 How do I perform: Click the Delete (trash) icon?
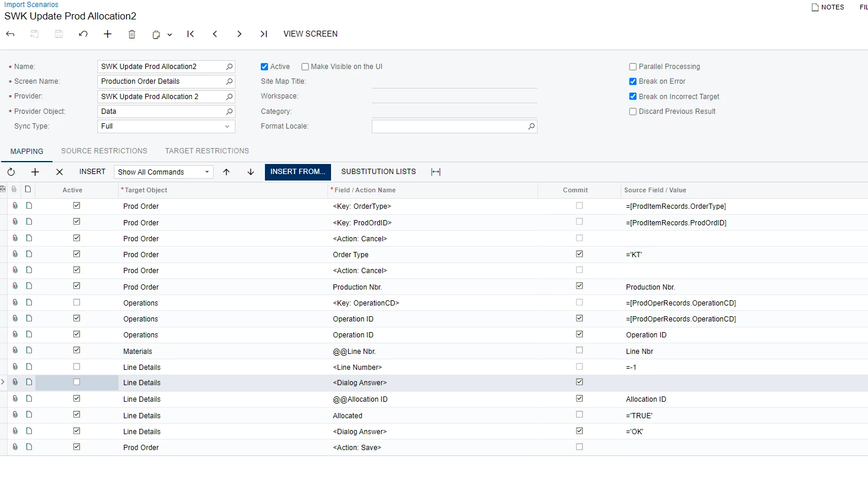coord(132,34)
